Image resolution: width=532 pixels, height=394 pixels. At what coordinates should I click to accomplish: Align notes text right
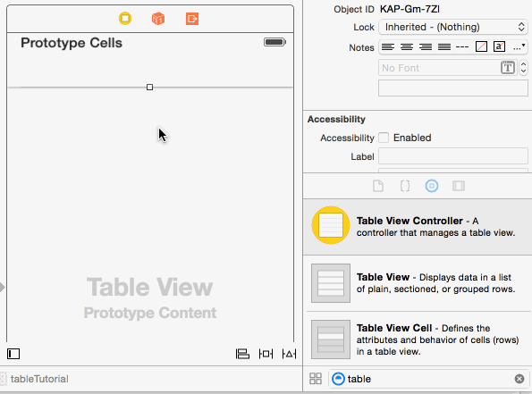tap(426, 46)
